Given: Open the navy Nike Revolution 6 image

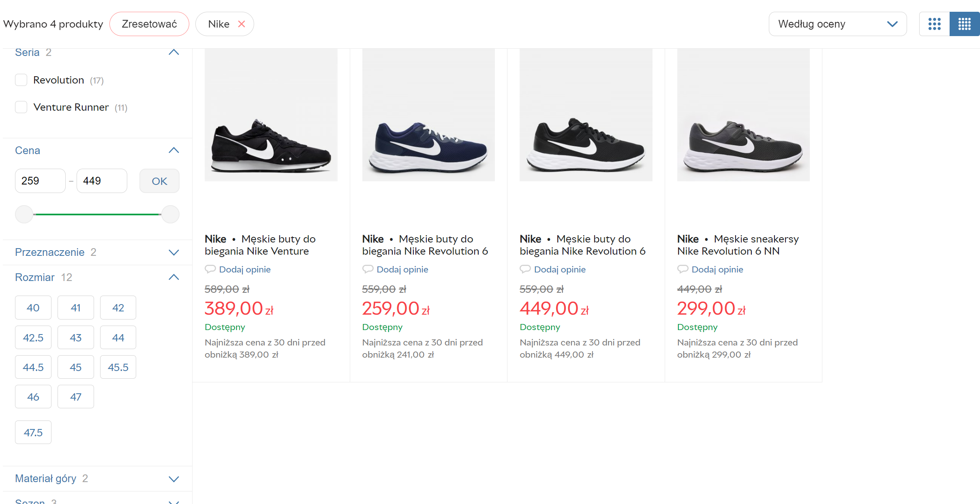Looking at the screenshot, I should coord(428,115).
